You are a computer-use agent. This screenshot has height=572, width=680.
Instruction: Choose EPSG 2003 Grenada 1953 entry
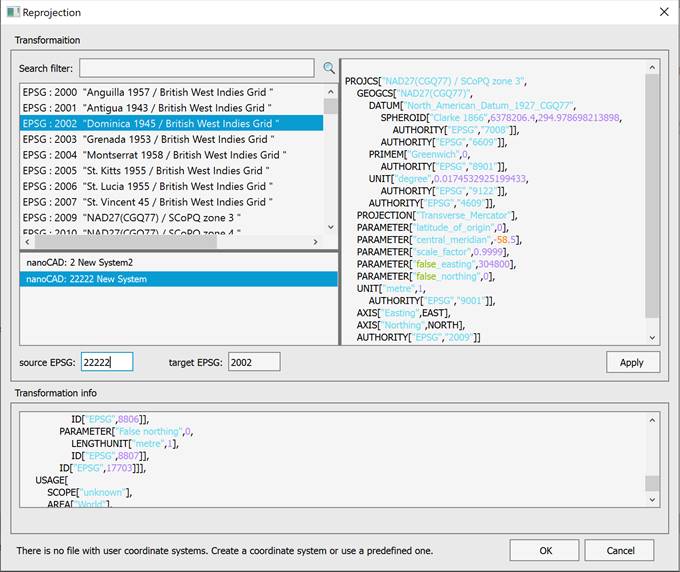click(170, 139)
